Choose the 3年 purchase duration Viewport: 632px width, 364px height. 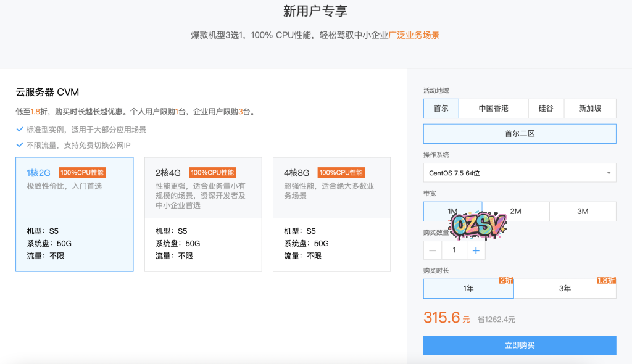coord(565,289)
